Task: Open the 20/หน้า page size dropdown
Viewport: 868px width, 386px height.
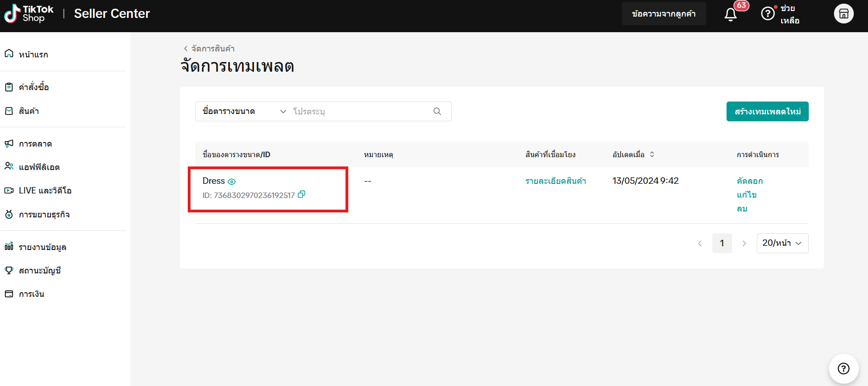Action: point(782,243)
